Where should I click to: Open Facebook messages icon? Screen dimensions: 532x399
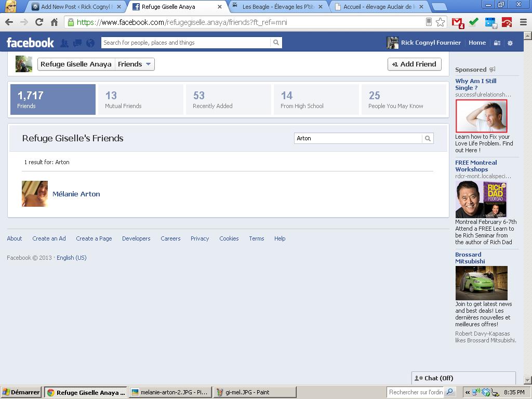77,43
